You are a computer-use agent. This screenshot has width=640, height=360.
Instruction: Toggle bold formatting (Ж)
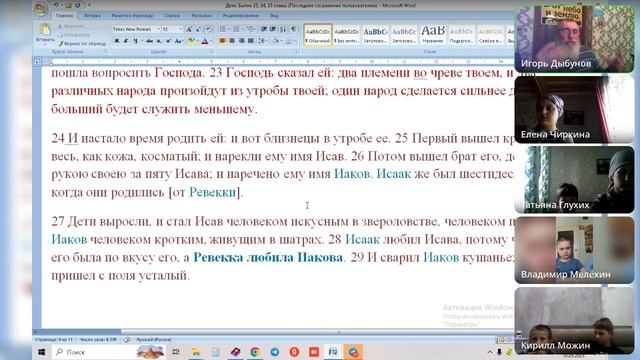[x=116, y=41]
